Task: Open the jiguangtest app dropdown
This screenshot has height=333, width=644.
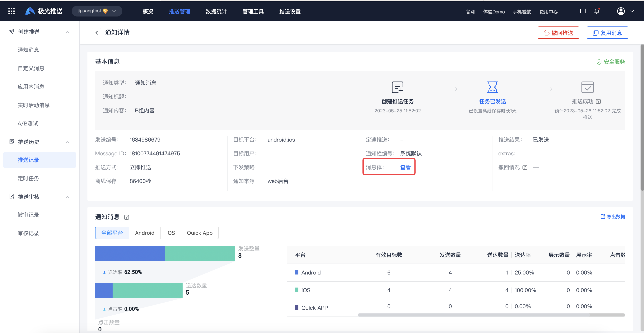Action: (x=97, y=11)
